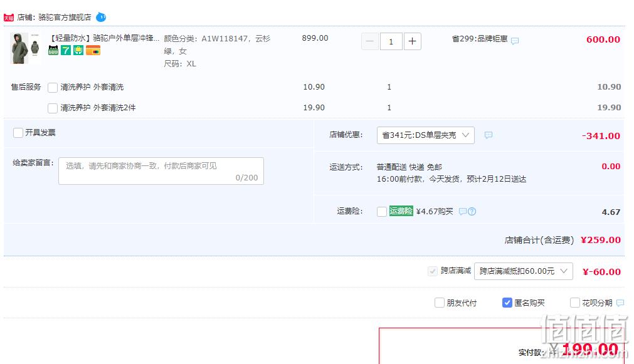Check the 清洗养护 外套清洗2件 service option
The image size is (634, 364).
coord(53,108)
